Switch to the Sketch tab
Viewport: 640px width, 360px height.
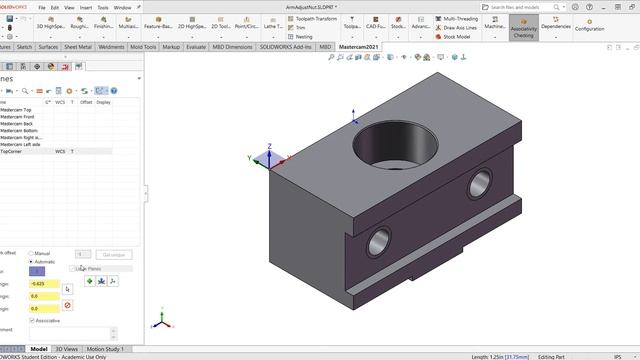tap(24, 47)
